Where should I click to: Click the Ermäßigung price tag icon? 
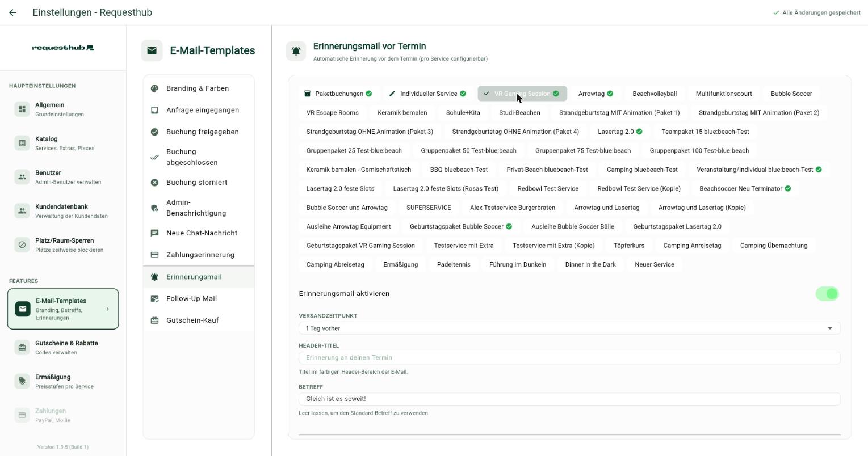[22, 381]
